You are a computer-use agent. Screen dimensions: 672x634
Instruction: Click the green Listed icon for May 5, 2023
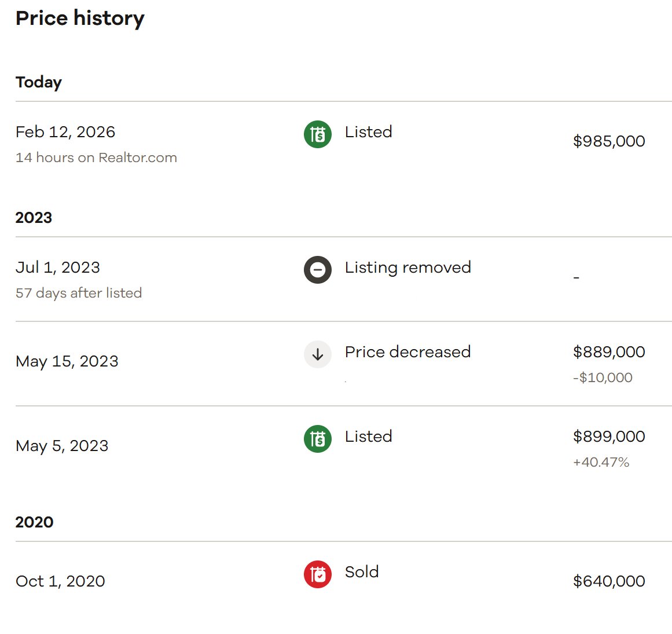(x=317, y=439)
